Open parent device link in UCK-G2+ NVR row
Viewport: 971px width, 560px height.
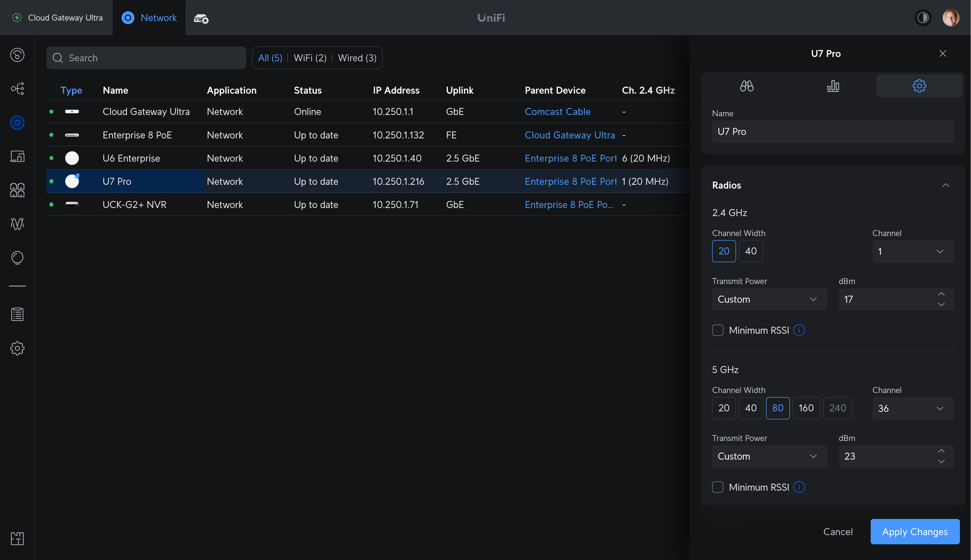click(x=569, y=205)
